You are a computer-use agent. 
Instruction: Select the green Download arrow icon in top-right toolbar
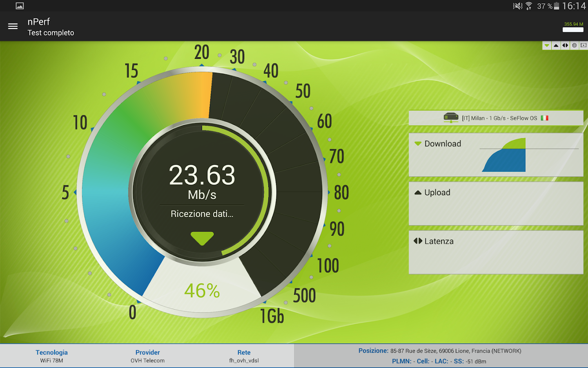(x=547, y=45)
